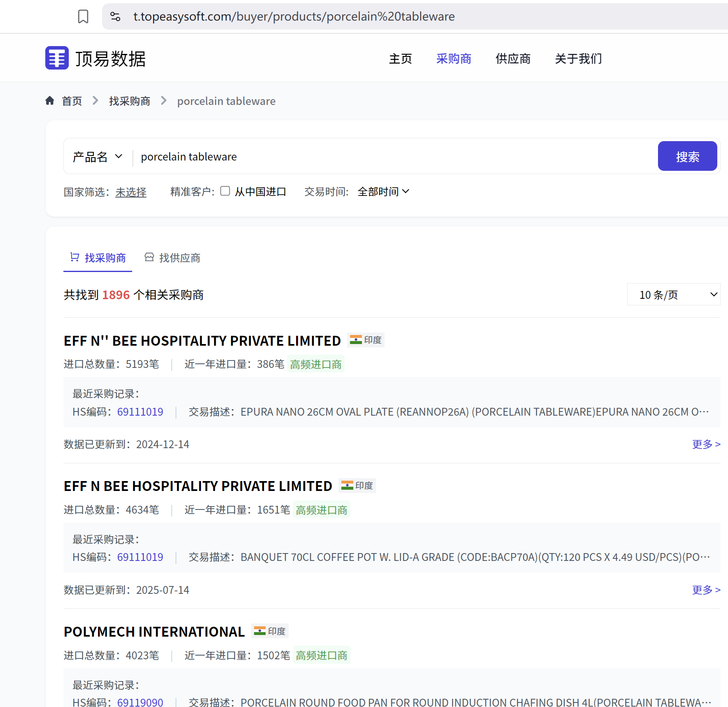
Task: Click the browser address bar URL
Action: click(x=294, y=16)
